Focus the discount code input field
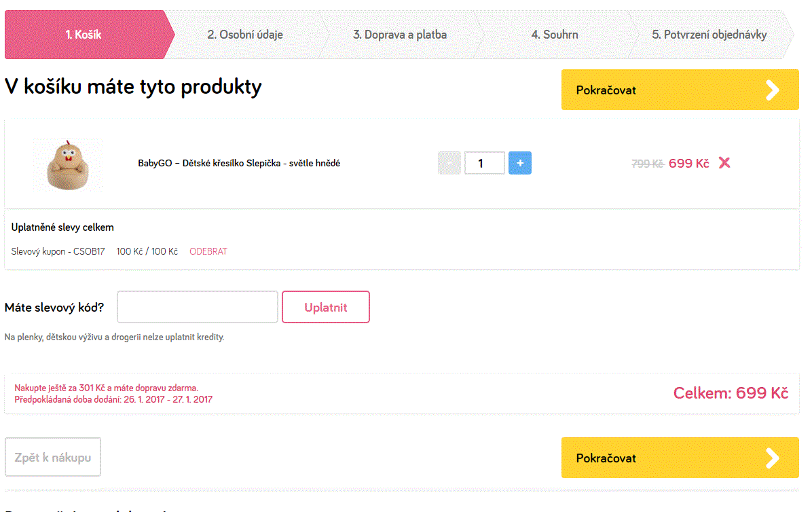This screenshot has width=812, height=512. 198,307
